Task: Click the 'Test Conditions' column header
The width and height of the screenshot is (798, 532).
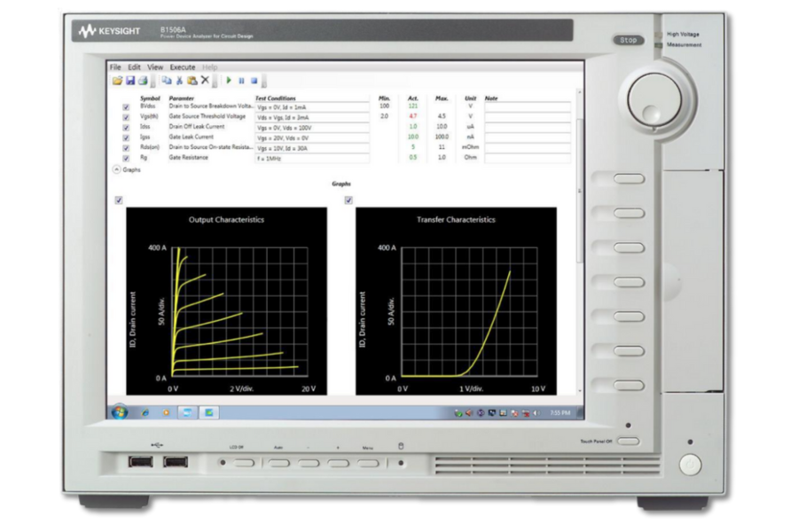Action: tap(276, 98)
